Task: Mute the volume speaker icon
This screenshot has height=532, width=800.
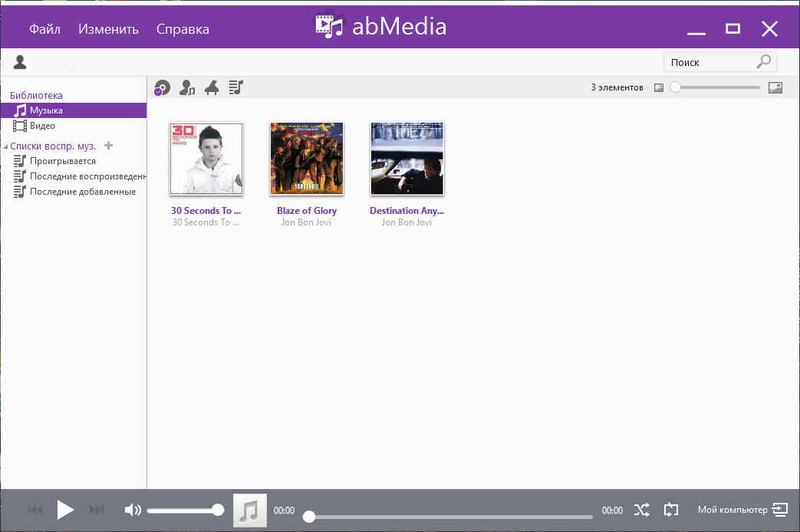Action: [x=133, y=510]
